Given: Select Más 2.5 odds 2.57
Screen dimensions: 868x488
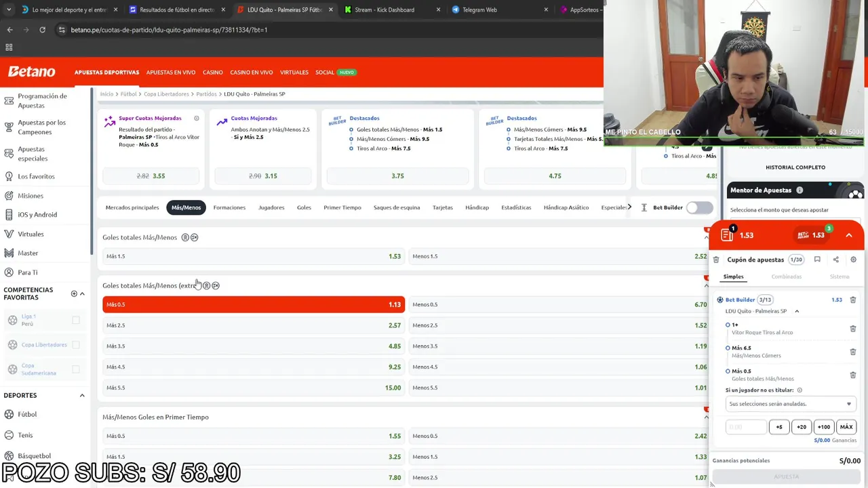Looking at the screenshot, I should 254,325.
